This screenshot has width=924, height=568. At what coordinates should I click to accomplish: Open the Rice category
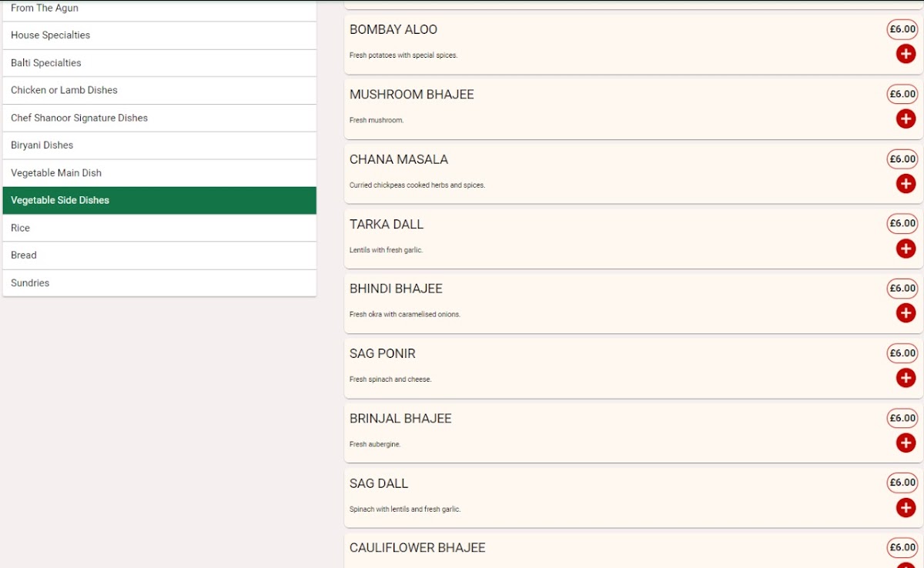click(x=159, y=228)
